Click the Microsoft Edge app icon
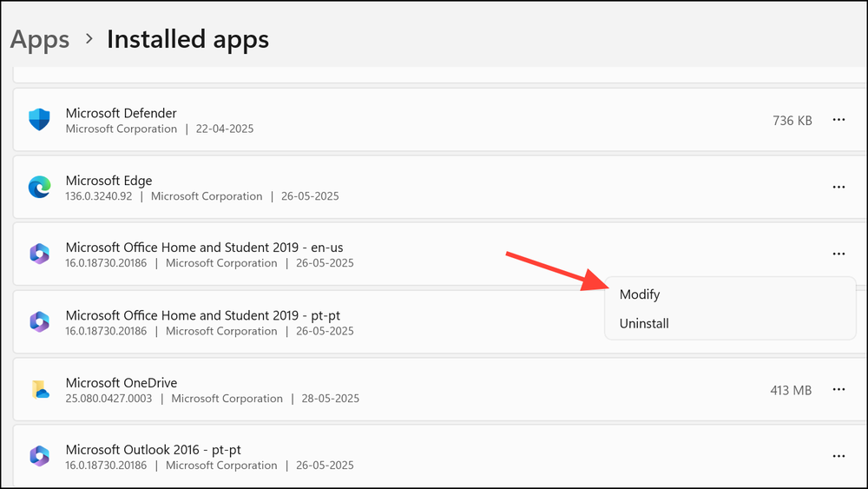Image resolution: width=868 pixels, height=489 pixels. point(39,188)
